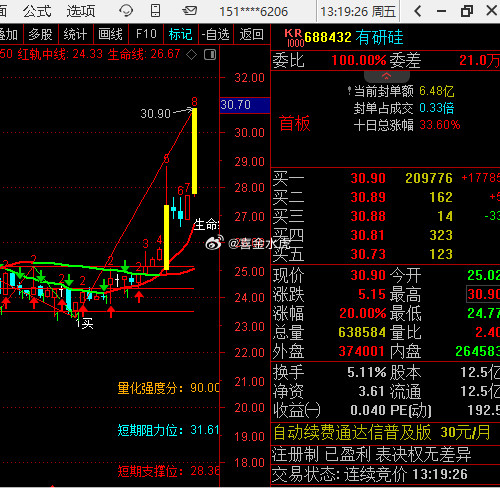Click the diamond indicator icon
Viewport: 500px width, 488px height.
pyautogui.click(x=191, y=54)
